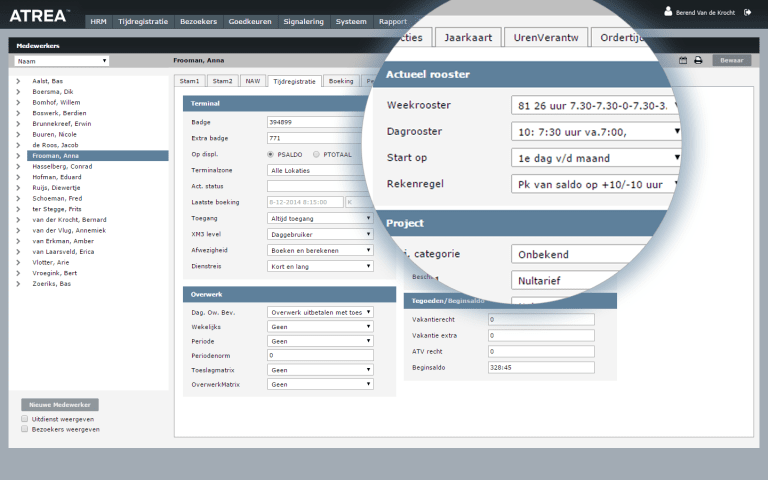Select the PTOTAAL radio button
Screen dimensions: 768x480
pyautogui.click(x=316, y=154)
